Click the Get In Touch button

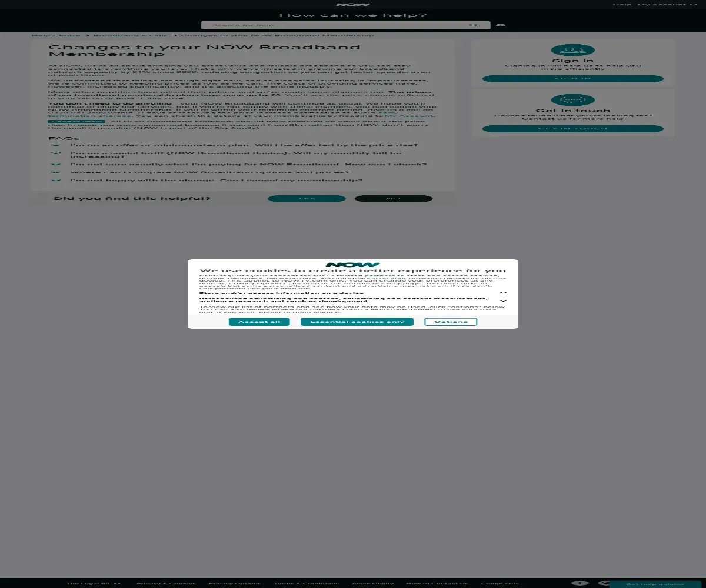[x=572, y=129]
